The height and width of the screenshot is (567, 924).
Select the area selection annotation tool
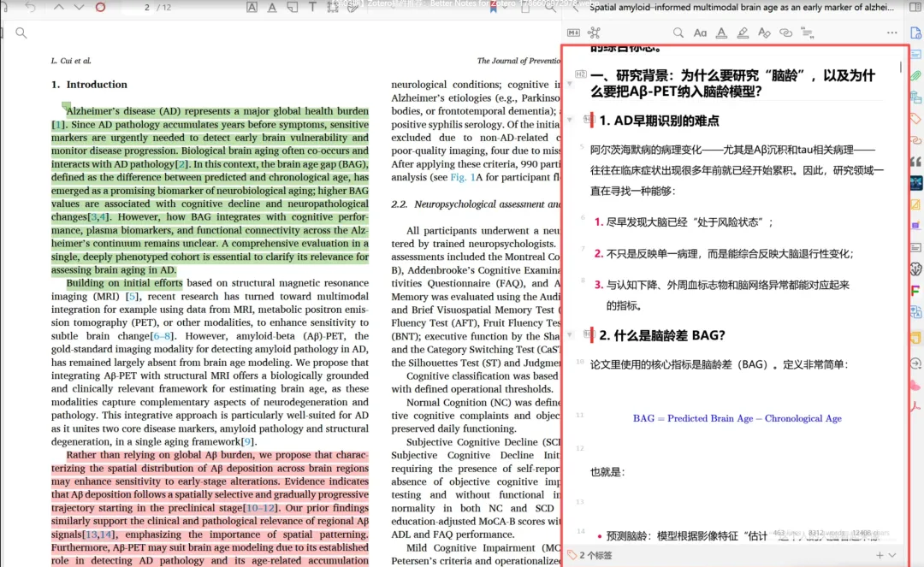332,8
